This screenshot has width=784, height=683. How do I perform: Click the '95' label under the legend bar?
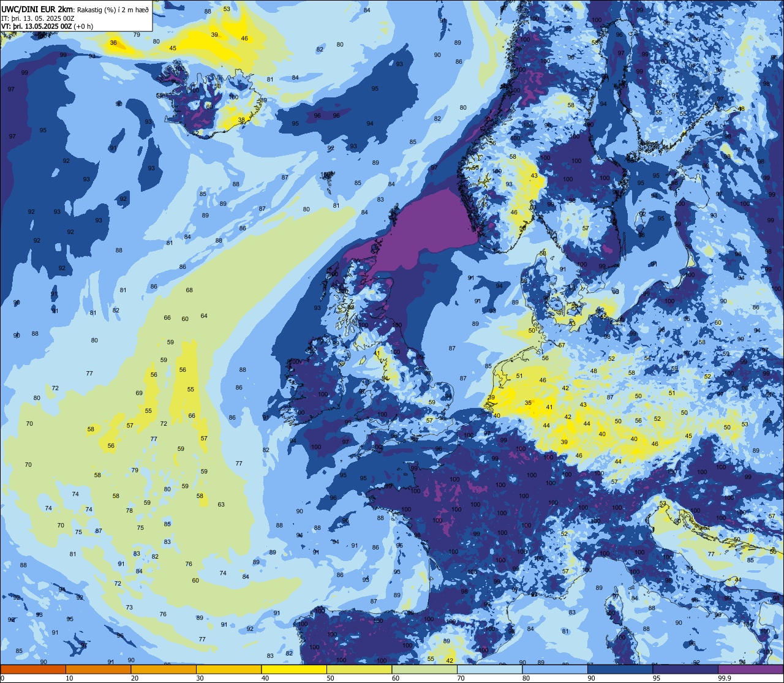[656, 678]
